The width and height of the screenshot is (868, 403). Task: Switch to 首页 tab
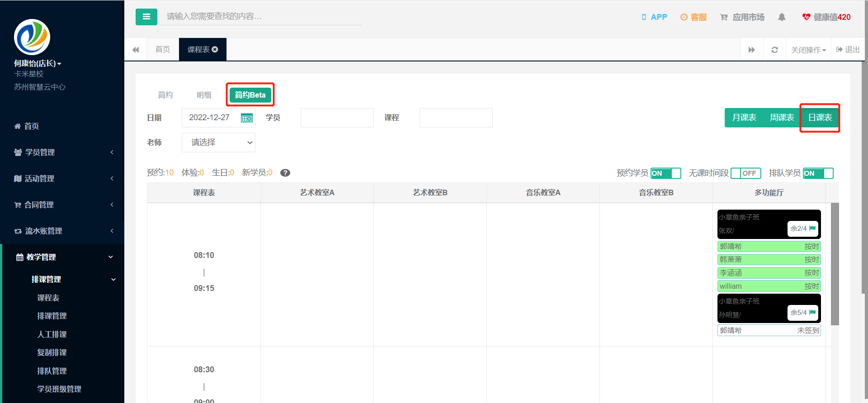coord(163,49)
